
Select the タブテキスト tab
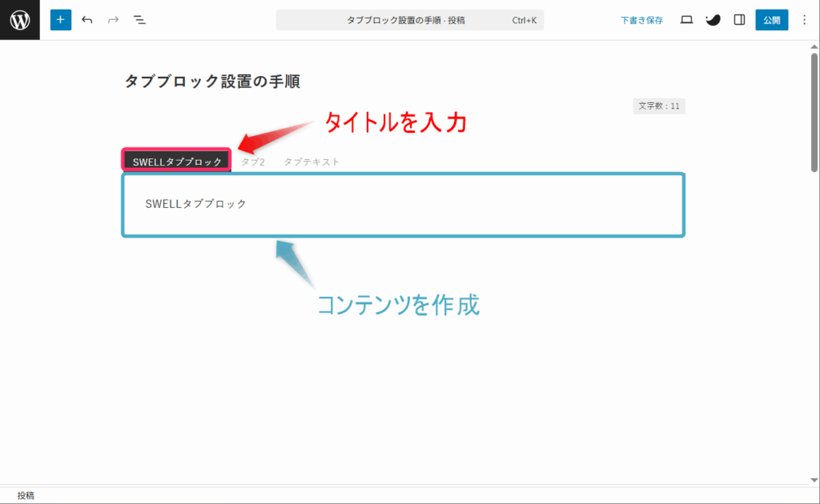pos(312,162)
